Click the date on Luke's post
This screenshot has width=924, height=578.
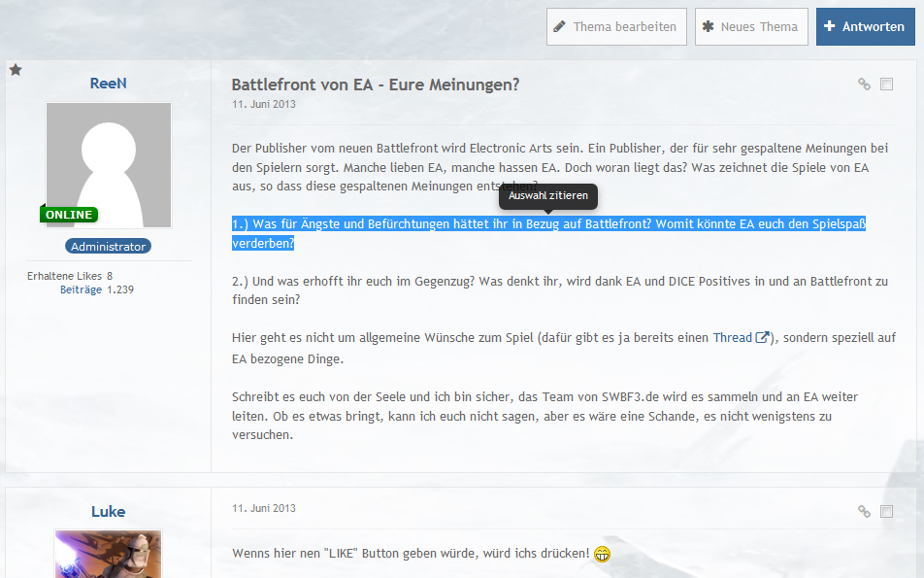tap(264, 508)
